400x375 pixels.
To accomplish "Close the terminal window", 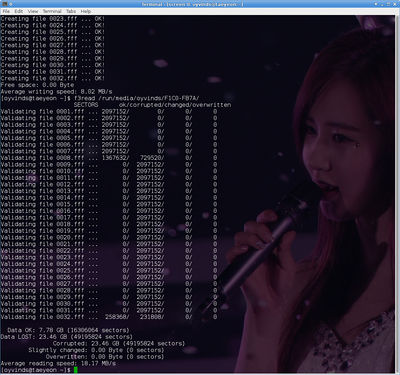I will (x=395, y=4).
